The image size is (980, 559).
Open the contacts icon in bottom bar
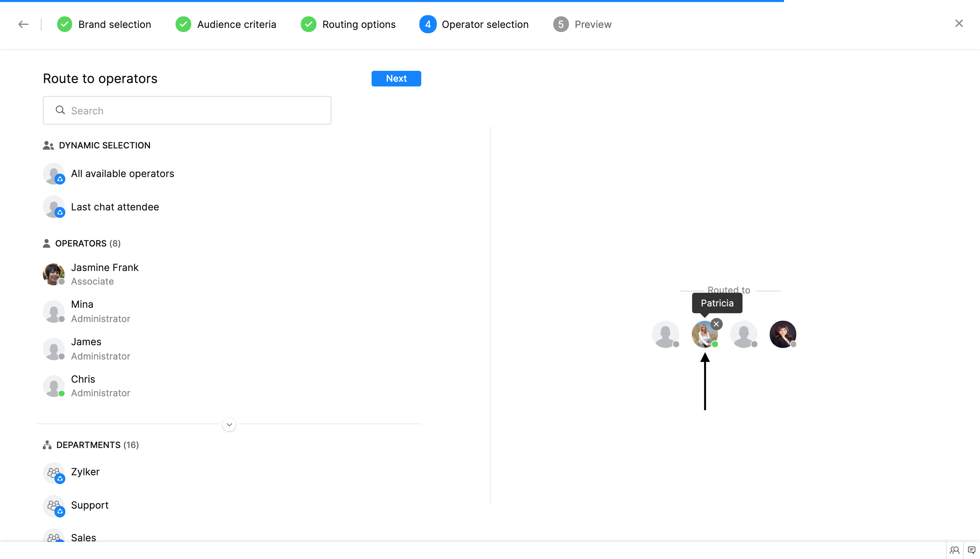pos(955,550)
